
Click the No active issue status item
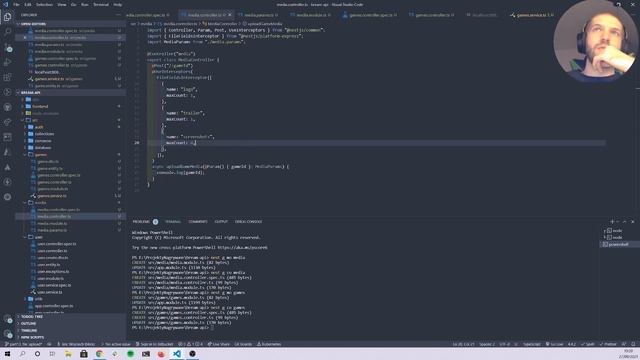click(115, 344)
